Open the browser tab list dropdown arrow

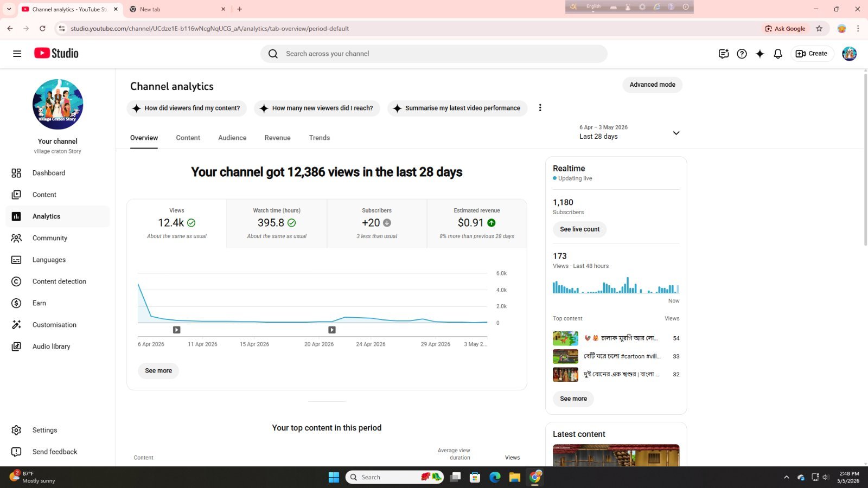pos(9,9)
